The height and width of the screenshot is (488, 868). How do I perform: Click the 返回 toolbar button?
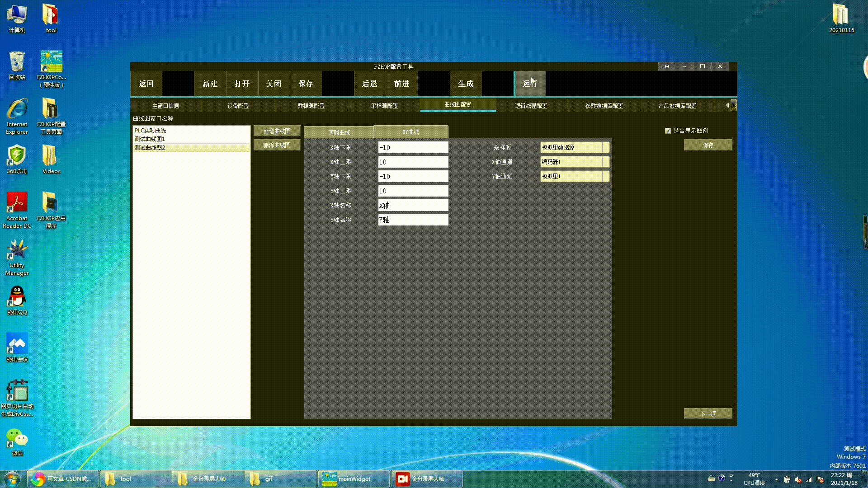pos(146,84)
